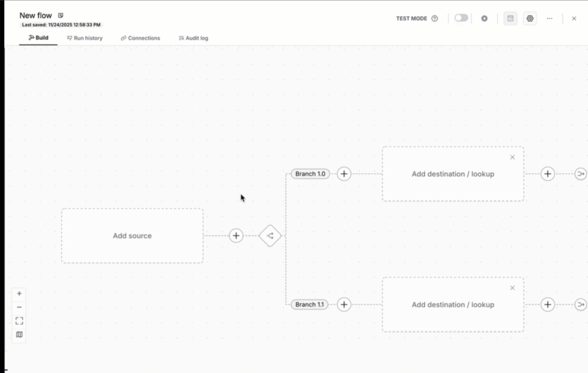Screen dimensions: 588x373
Task: Select the Branch 1.1 label
Action: pyautogui.click(x=309, y=305)
